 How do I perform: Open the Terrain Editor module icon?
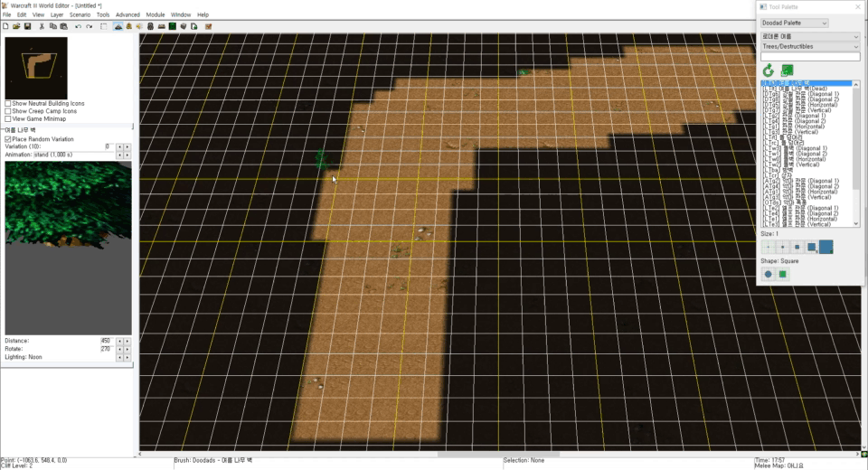pyautogui.click(x=118, y=26)
